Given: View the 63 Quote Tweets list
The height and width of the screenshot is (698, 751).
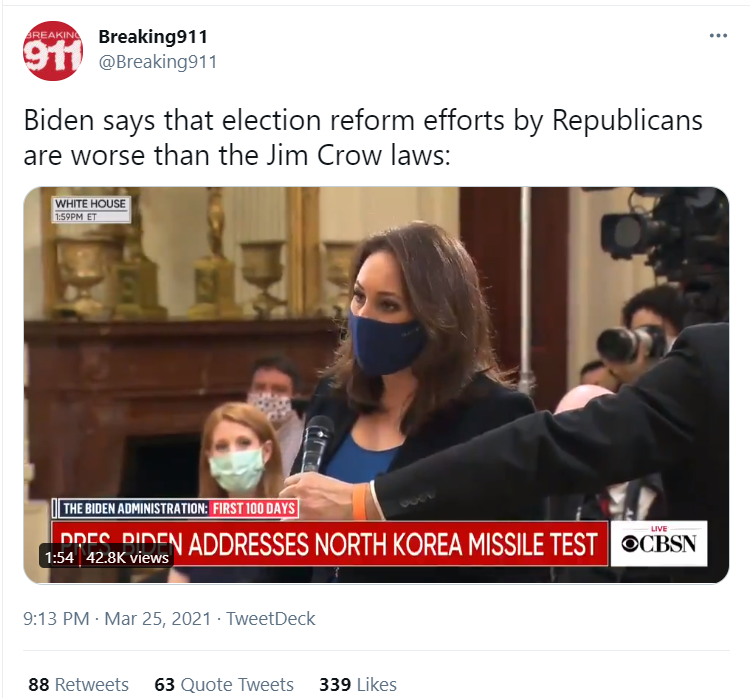Looking at the screenshot, I should (x=224, y=684).
